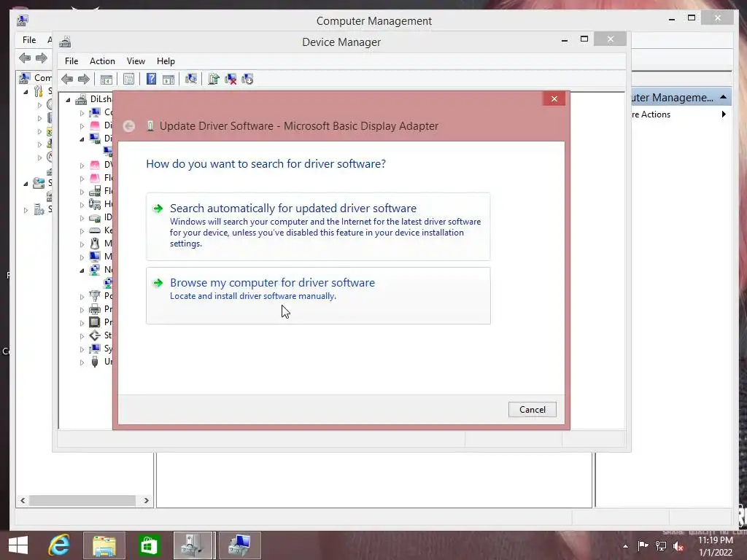The height and width of the screenshot is (560, 747).
Task: Open the Properties toolbar icon in Device Manager
Action: tap(128, 79)
